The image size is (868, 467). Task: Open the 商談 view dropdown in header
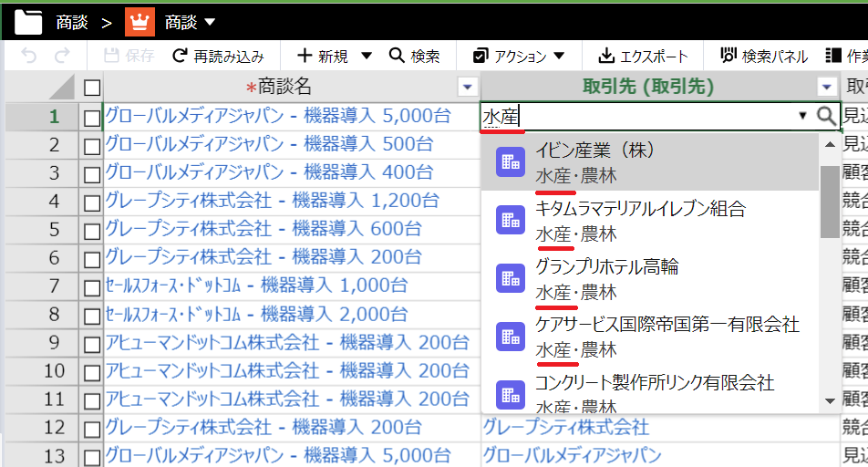pos(210,22)
